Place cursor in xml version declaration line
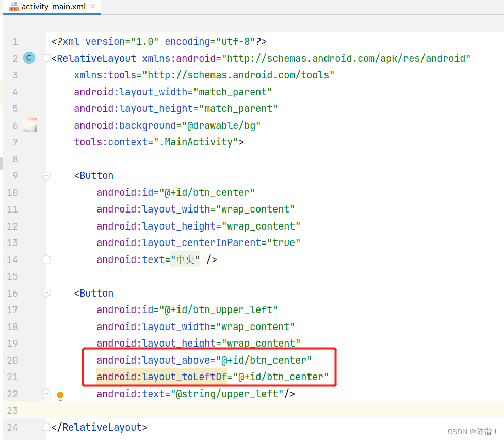This screenshot has width=504, height=440. point(159,42)
